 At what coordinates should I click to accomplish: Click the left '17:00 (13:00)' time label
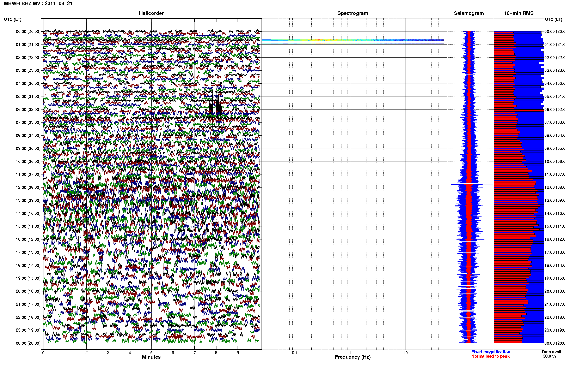[28, 252]
